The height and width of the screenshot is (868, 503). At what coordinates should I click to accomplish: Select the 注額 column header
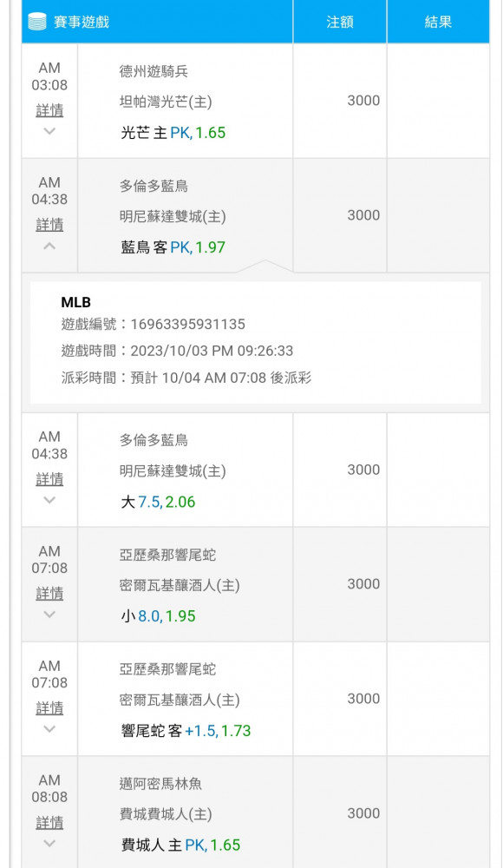pyautogui.click(x=340, y=23)
